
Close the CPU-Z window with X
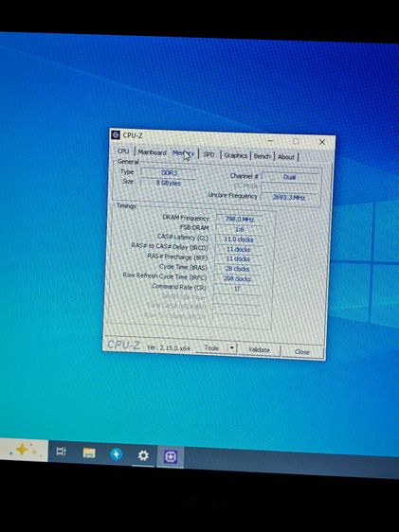(x=322, y=142)
